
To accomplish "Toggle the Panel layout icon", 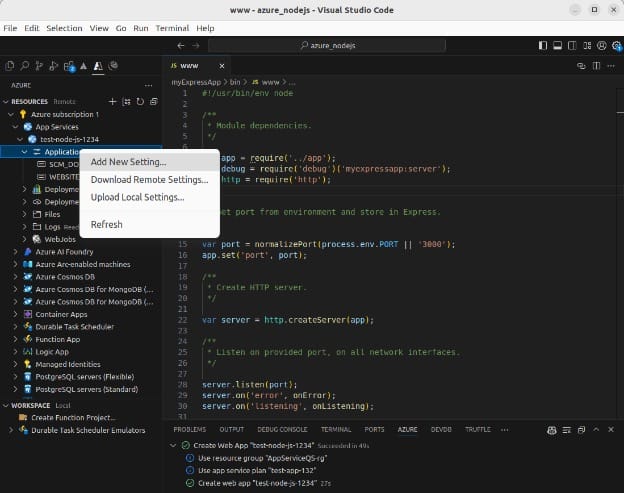I will (x=558, y=45).
